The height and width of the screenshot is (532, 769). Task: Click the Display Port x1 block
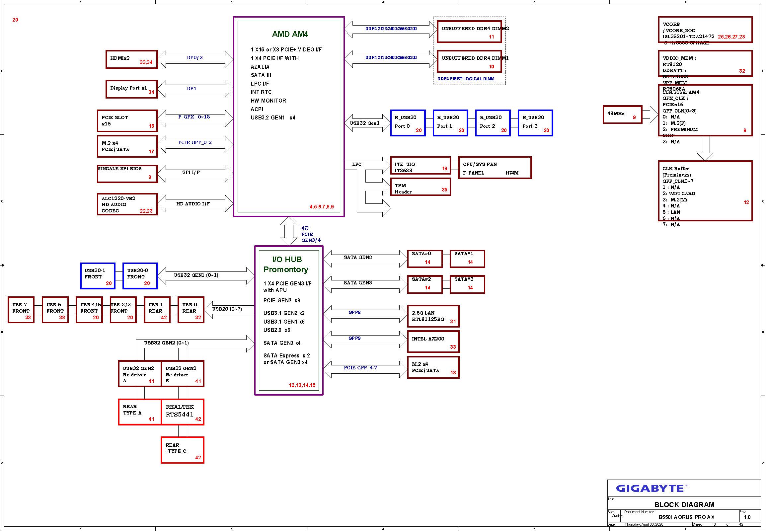coord(132,89)
